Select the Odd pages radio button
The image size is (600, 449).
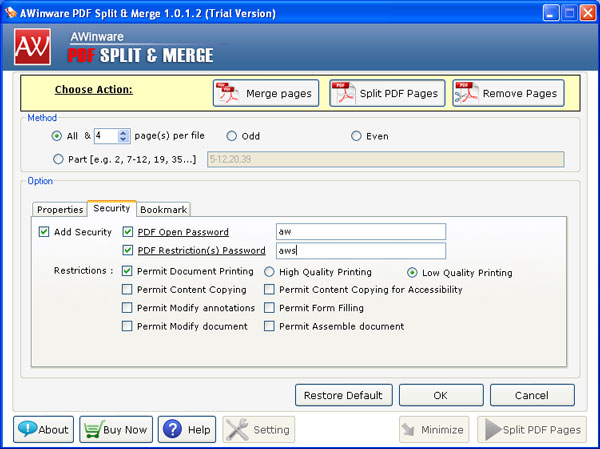pyautogui.click(x=232, y=136)
